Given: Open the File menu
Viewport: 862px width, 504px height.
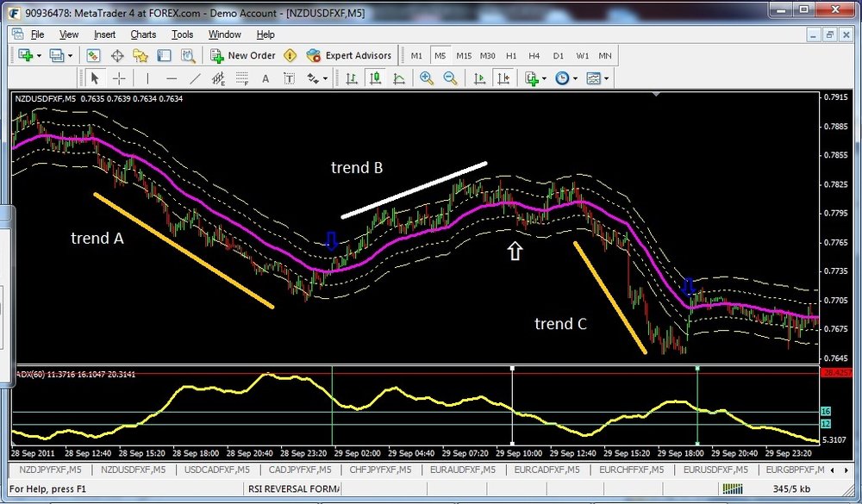Looking at the screenshot, I should (x=37, y=34).
